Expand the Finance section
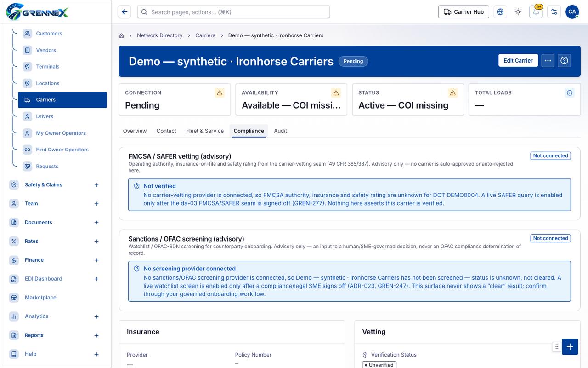Viewport: 588px width, 368px height. coord(96,260)
